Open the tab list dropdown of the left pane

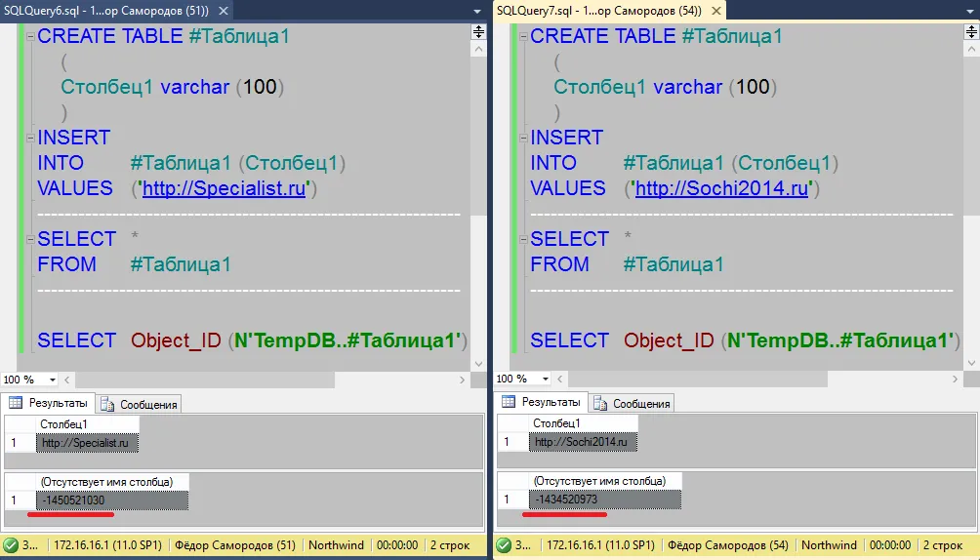(x=477, y=12)
